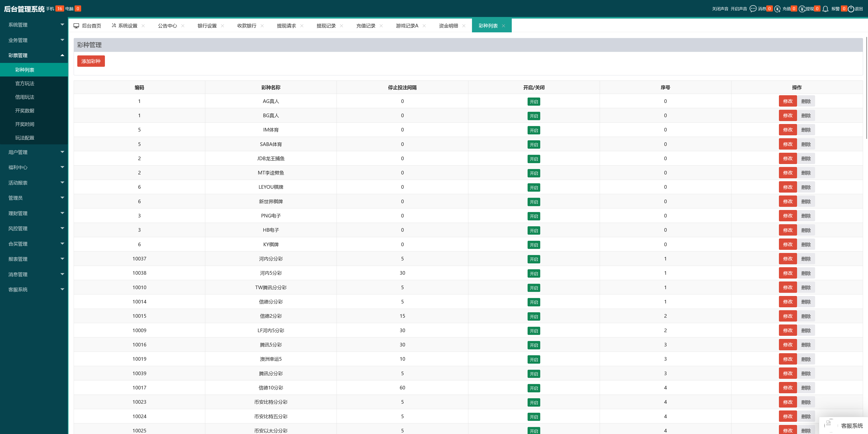Toggle 开启 status for AG真人
Viewport: 868px width, 434px height.
point(533,102)
